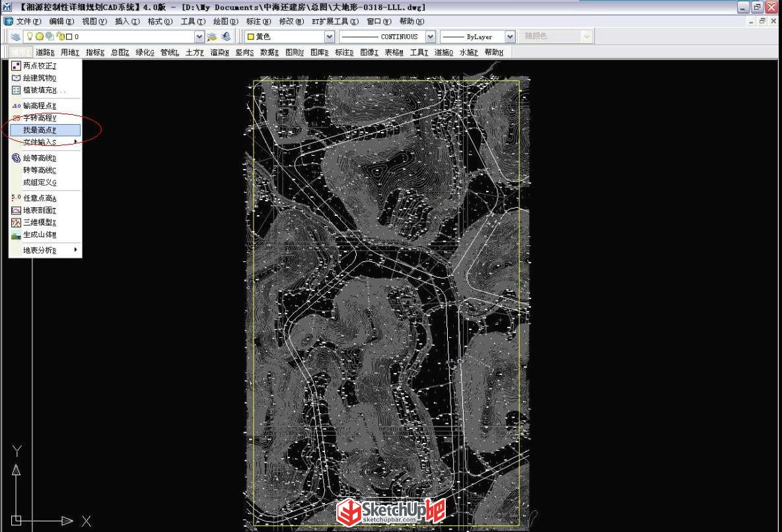Click the contour drawing icon beside 绘等高线
The height and width of the screenshot is (532, 782).
[16, 158]
